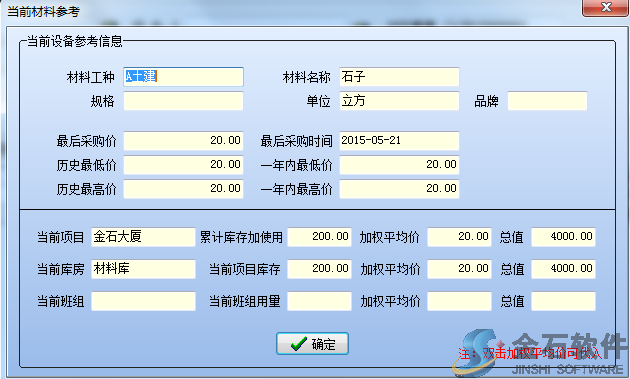Select the 历史最低价 field

183,165
